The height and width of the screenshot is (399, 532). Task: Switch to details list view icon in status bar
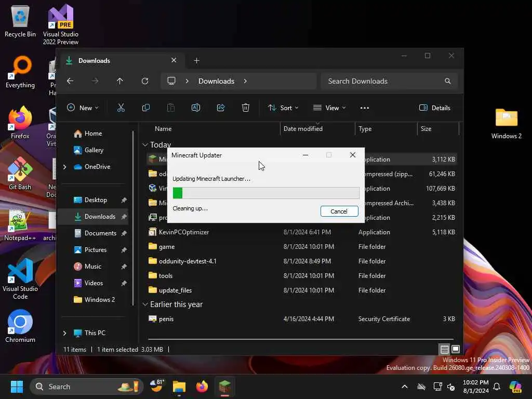click(445, 349)
